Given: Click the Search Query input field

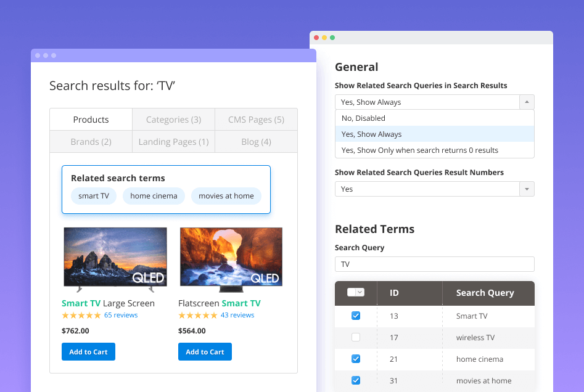Looking at the screenshot, I should [434, 264].
